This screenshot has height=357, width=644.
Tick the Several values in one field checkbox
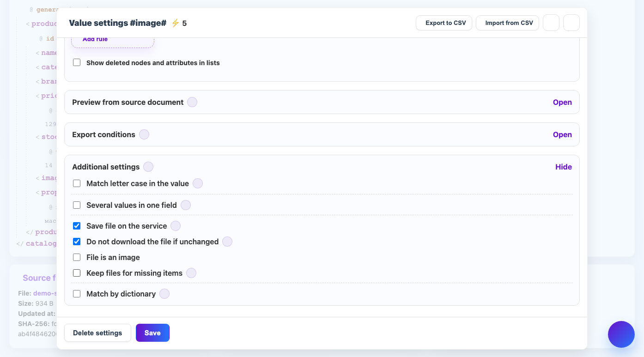77,205
